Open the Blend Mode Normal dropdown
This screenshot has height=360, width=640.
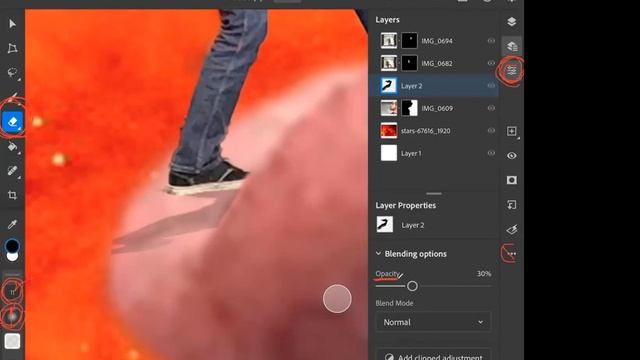[x=433, y=322]
